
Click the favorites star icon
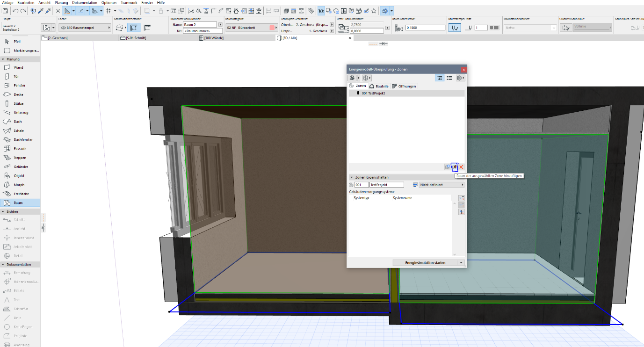[x=373, y=10]
